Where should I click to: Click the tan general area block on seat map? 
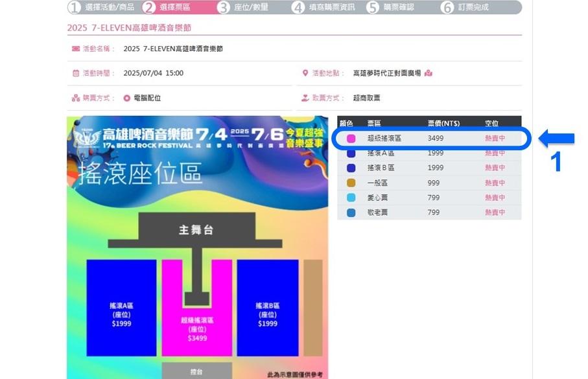click(x=313, y=308)
